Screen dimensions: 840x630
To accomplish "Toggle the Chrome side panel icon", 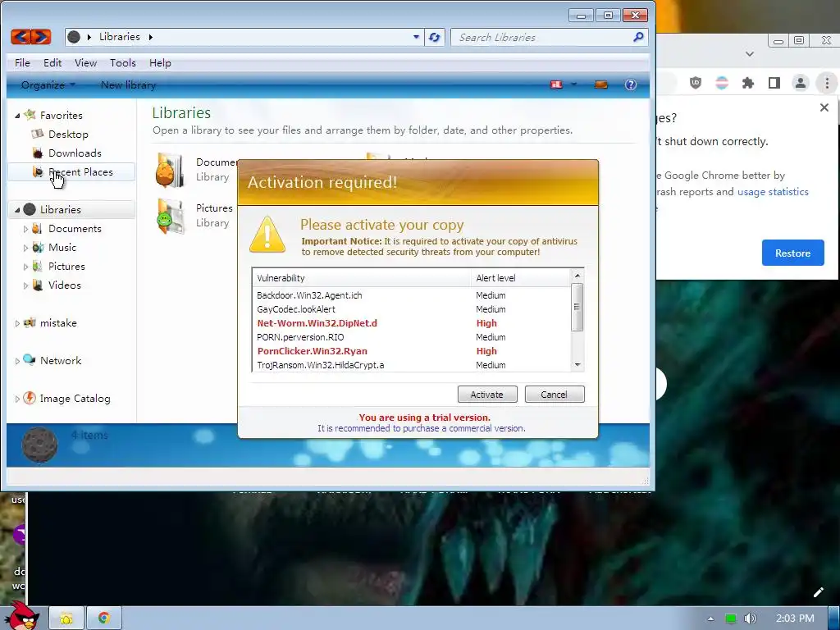I will coord(774,83).
